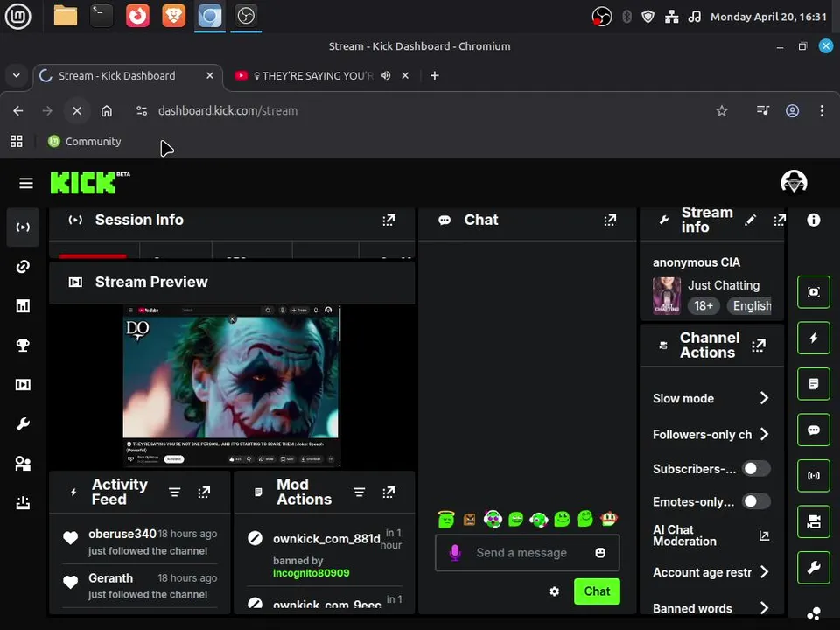Open the trophy achievements sidebar icon

tap(23, 345)
